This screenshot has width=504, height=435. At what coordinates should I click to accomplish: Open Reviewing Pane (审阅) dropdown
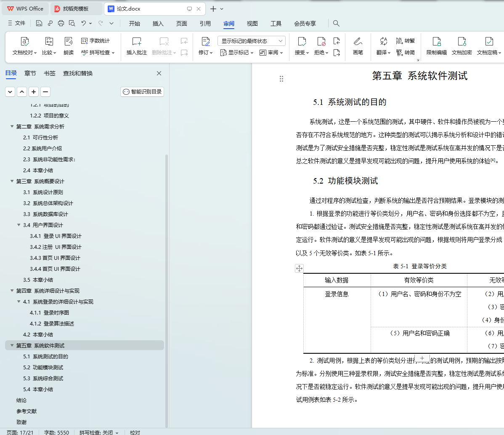coord(271,53)
